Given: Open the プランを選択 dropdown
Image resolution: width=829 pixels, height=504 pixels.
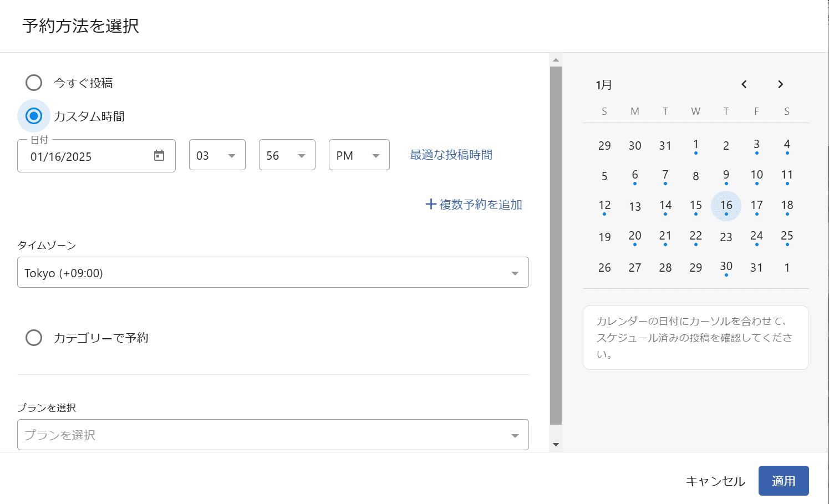Looking at the screenshot, I should tap(273, 435).
